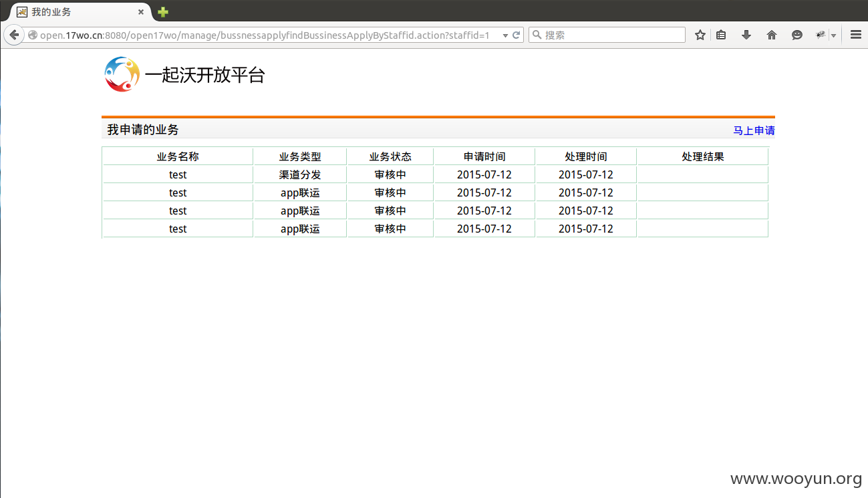Click the address bar URL

point(265,35)
